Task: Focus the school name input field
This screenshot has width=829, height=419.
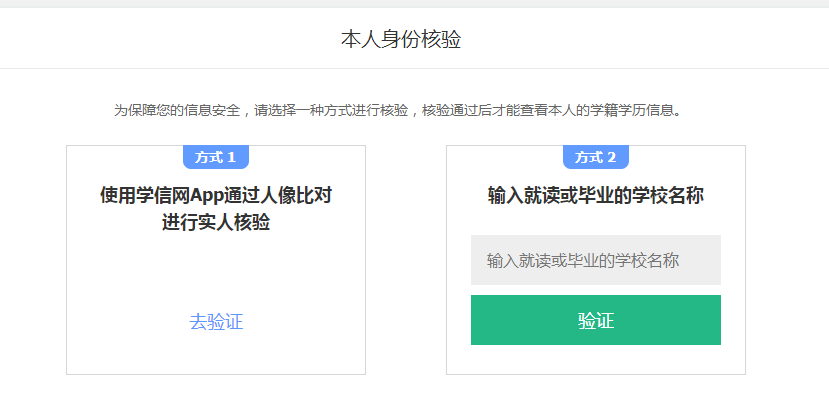Action: [x=595, y=260]
